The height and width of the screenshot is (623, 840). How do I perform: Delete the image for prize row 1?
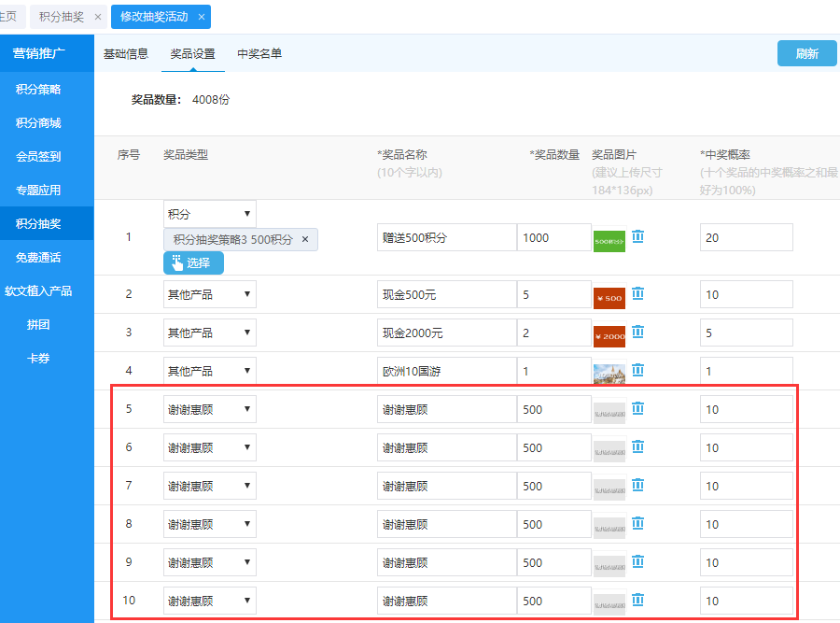coord(638,237)
